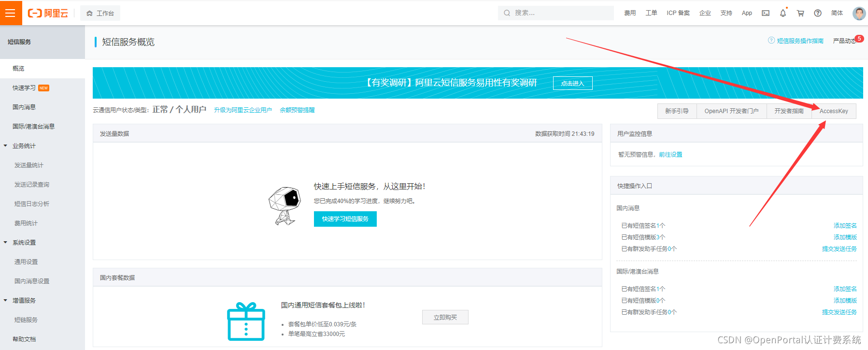Select 概览 in the sidebar
868x350 pixels.
(x=43, y=69)
